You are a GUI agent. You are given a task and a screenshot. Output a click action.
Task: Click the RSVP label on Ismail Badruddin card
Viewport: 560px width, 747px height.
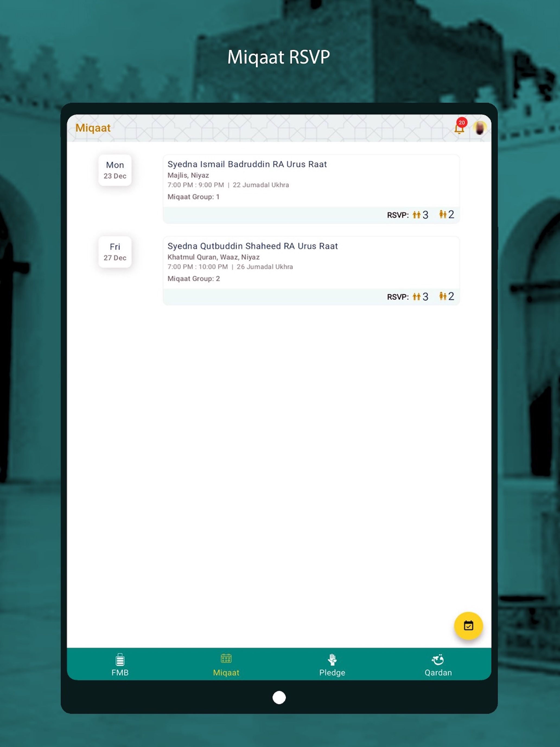tap(398, 215)
